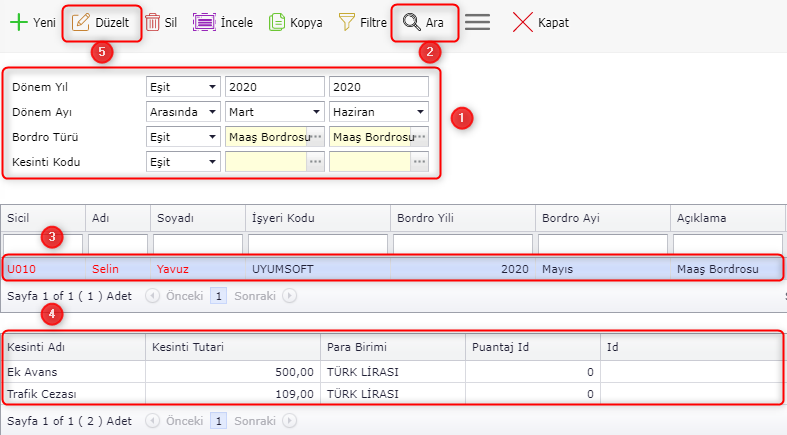The width and height of the screenshot is (787, 435).
Task: Open the hamburger menu icon
Action: [477, 22]
